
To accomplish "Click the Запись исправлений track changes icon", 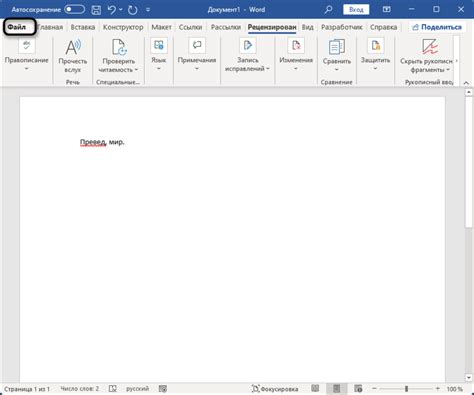I will (248, 46).
